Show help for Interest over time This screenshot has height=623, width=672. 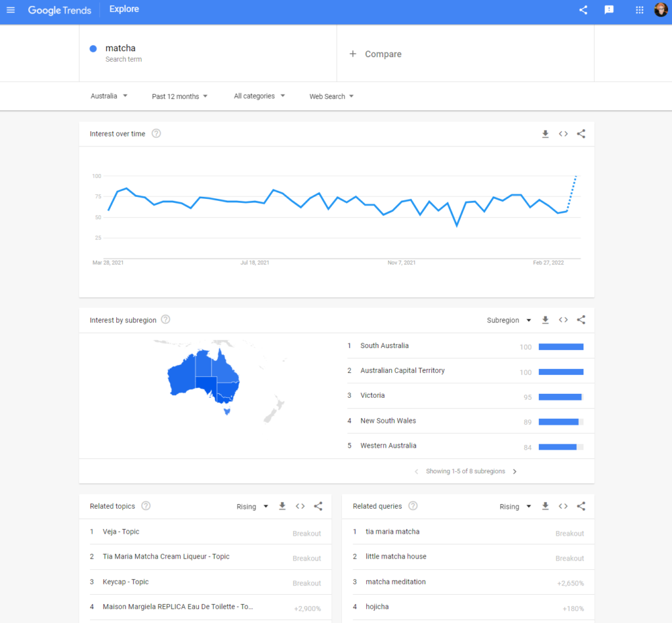coord(156,133)
